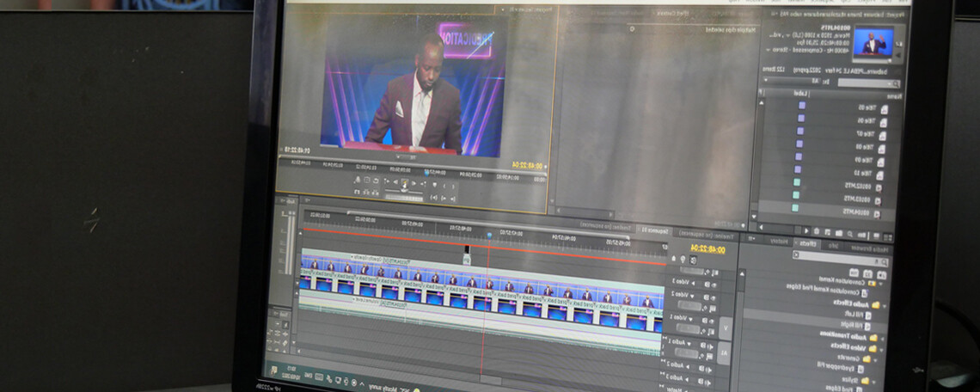Toggle Sync Lock on the Audio 1 track
This screenshot has width=980, height=392.
tap(702, 345)
